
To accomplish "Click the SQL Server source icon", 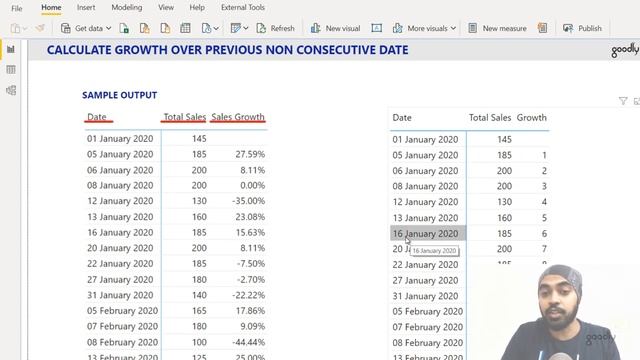I will coord(165,28).
